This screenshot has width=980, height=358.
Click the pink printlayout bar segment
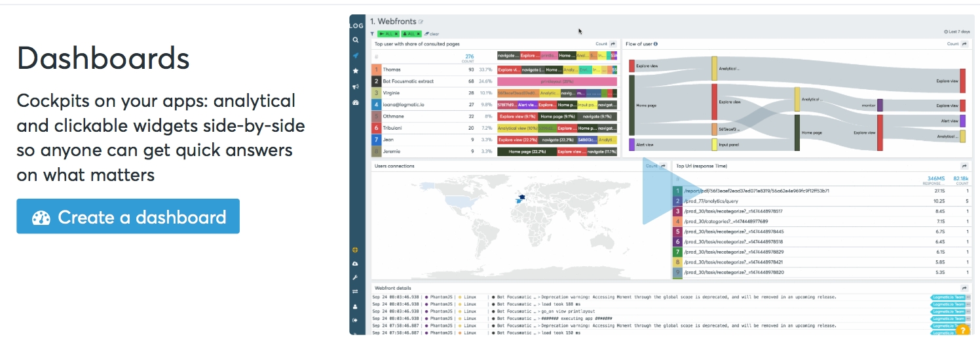(557, 81)
